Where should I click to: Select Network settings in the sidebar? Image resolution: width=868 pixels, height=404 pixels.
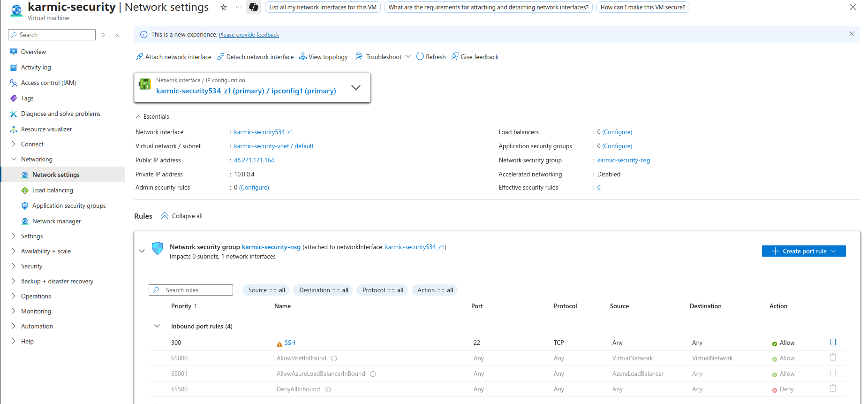(x=63, y=175)
